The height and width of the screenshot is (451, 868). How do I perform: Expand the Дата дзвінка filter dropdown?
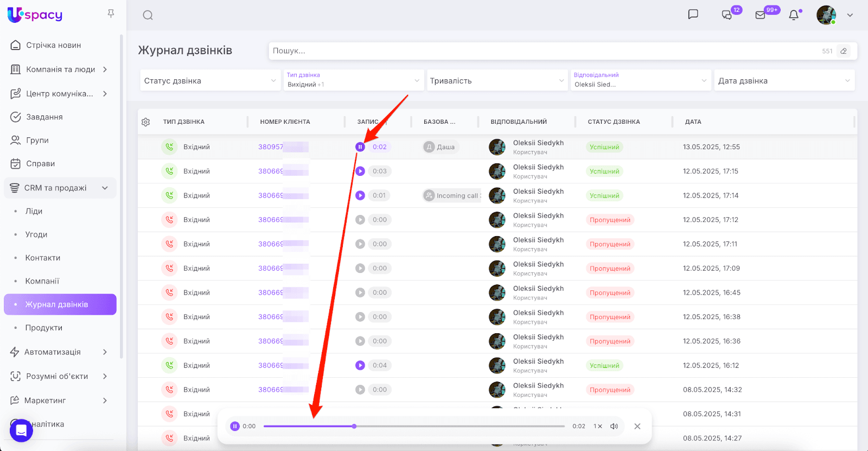783,81
